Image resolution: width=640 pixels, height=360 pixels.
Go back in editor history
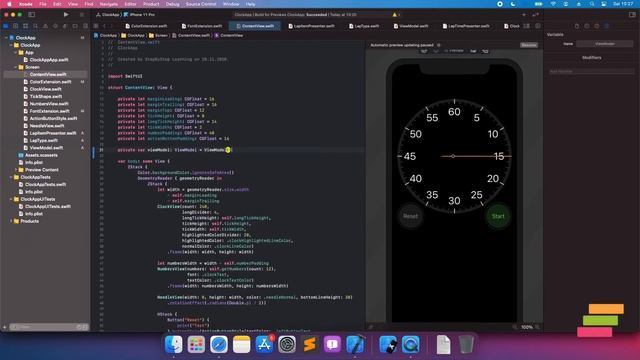(x=104, y=26)
